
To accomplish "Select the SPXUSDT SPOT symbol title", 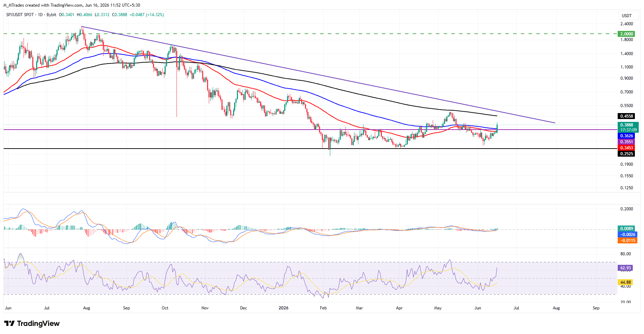I will coord(20,15).
